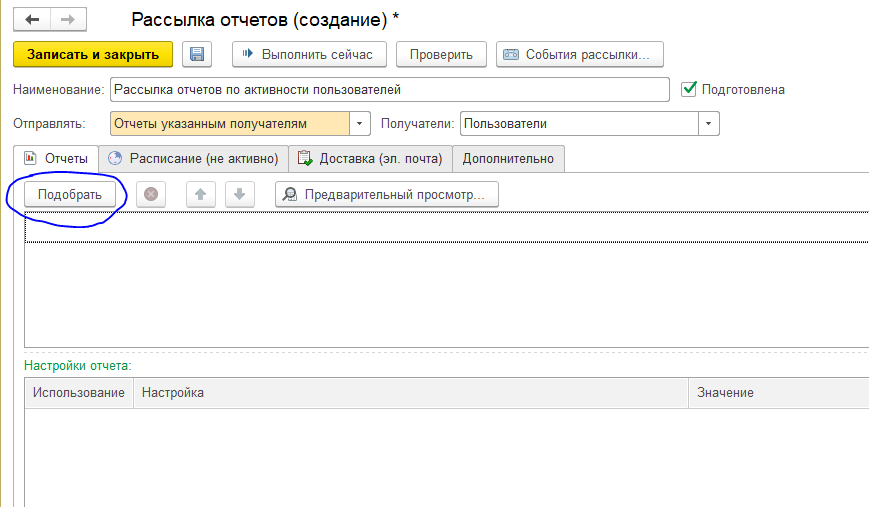
Task: Click the Проверить button
Action: pos(441,54)
